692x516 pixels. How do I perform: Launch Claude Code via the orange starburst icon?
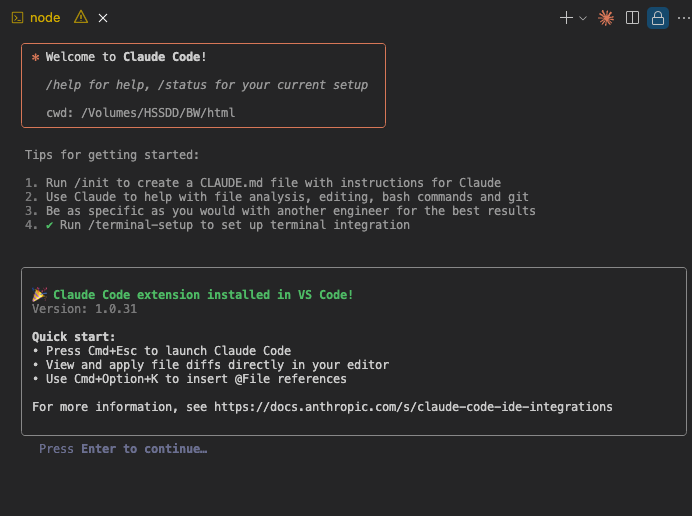click(x=606, y=18)
